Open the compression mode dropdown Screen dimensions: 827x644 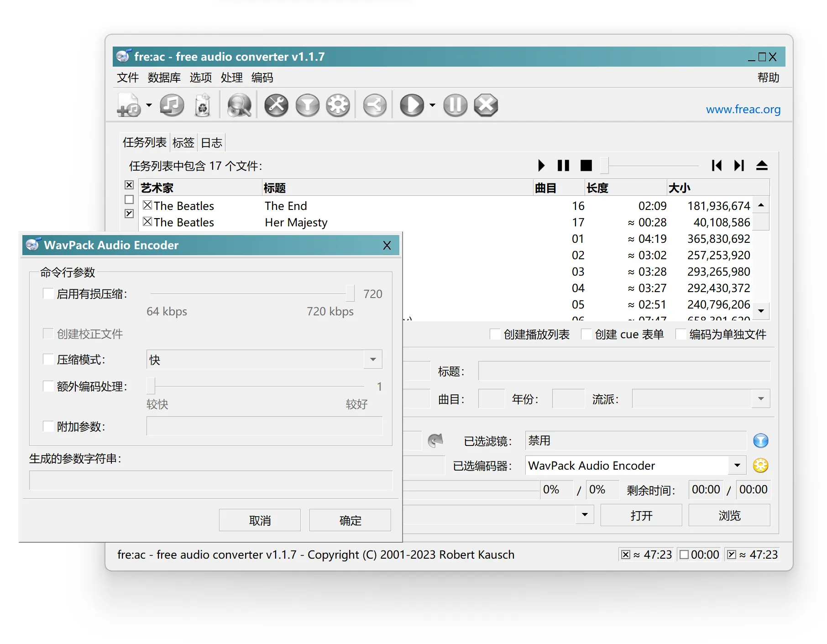[372, 360]
